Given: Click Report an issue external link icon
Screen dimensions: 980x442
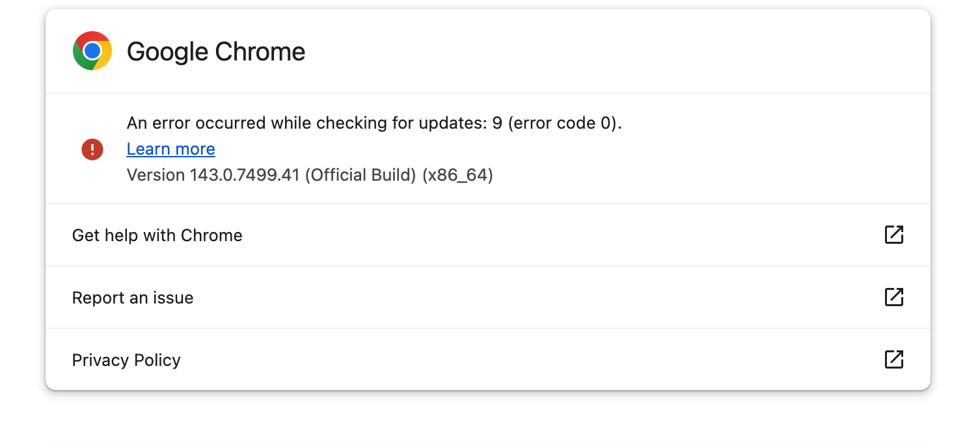Looking at the screenshot, I should coord(894,297).
